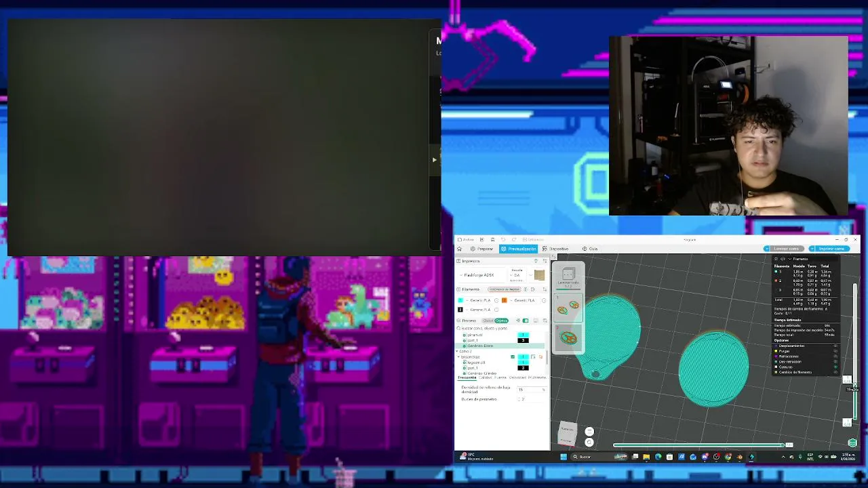Select the build plate type thumbnail
This screenshot has width=868, height=488.
click(539, 274)
